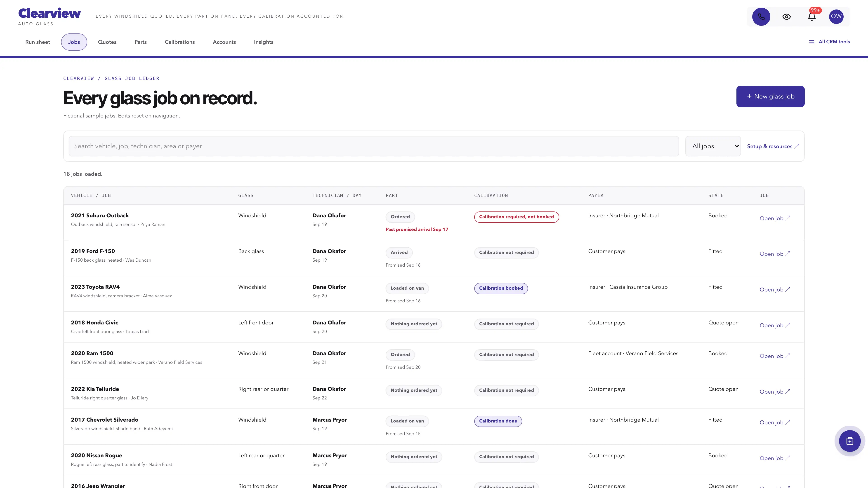This screenshot has height=488, width=868.
Task: Click the 'Technician / Day' column header
Action: 337,195
